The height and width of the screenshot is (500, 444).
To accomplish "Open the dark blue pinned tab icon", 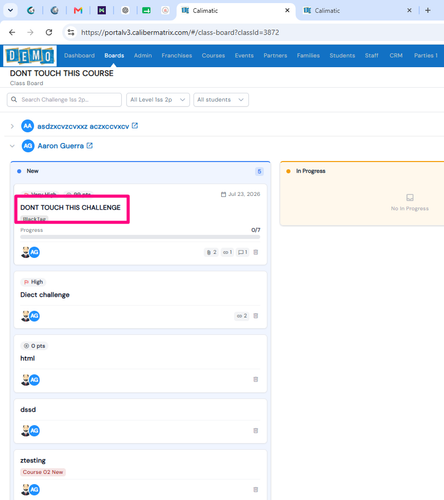I will [x=102, y=11].
